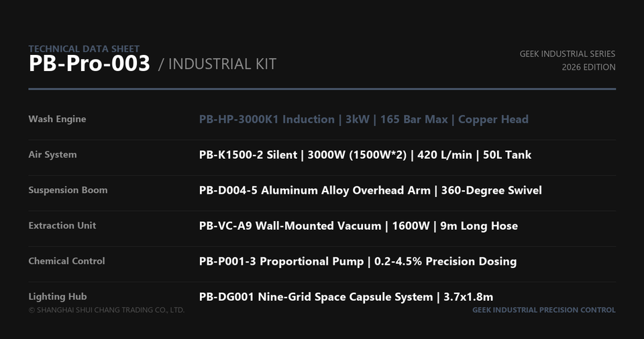
Task: Click the Chemical Control row label
Action: [66, 261]
